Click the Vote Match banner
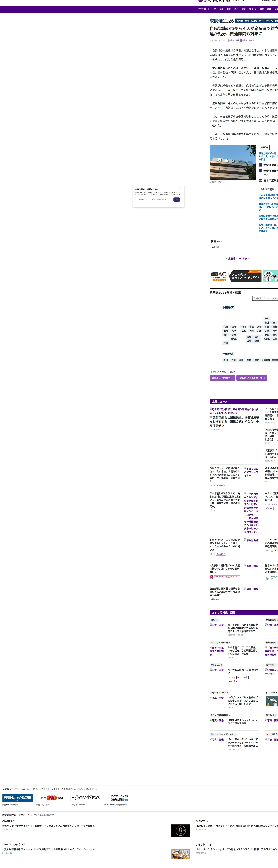This screenshot has width=278, height=868. click(x=235, y=276)
